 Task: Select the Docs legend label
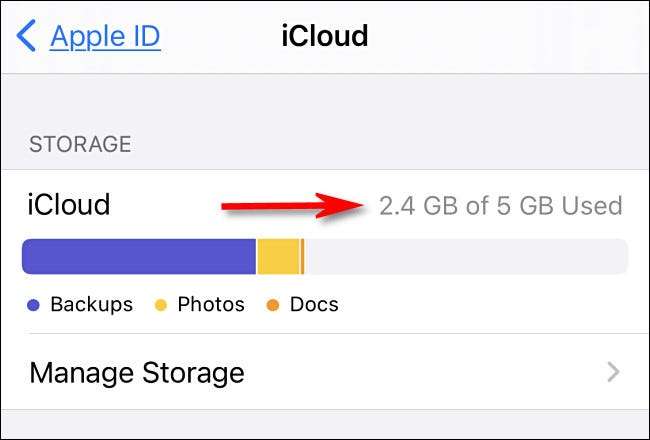[x=314, y=304]
